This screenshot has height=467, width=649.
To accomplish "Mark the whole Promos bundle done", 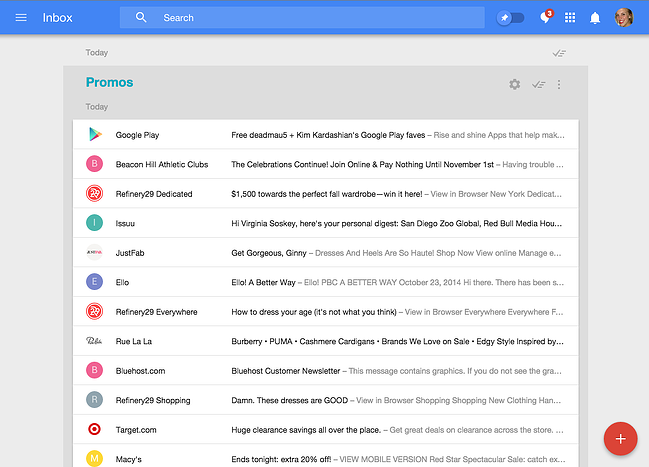I will [x=538, y=84].
